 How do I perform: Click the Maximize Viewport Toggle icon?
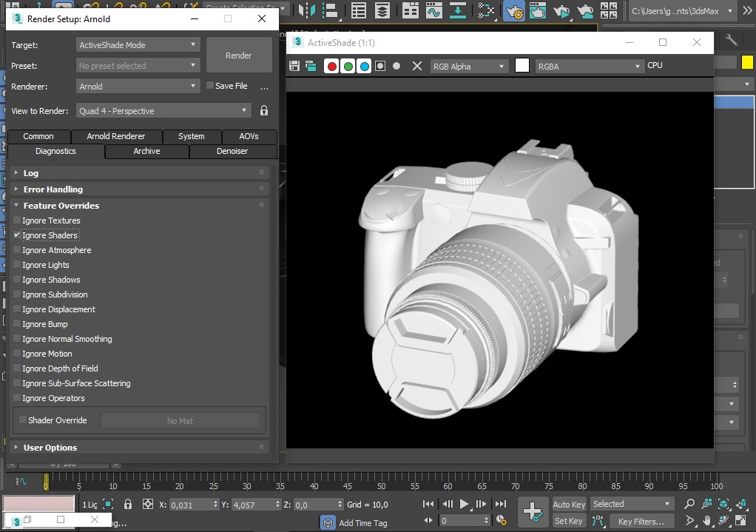(741, 521)
